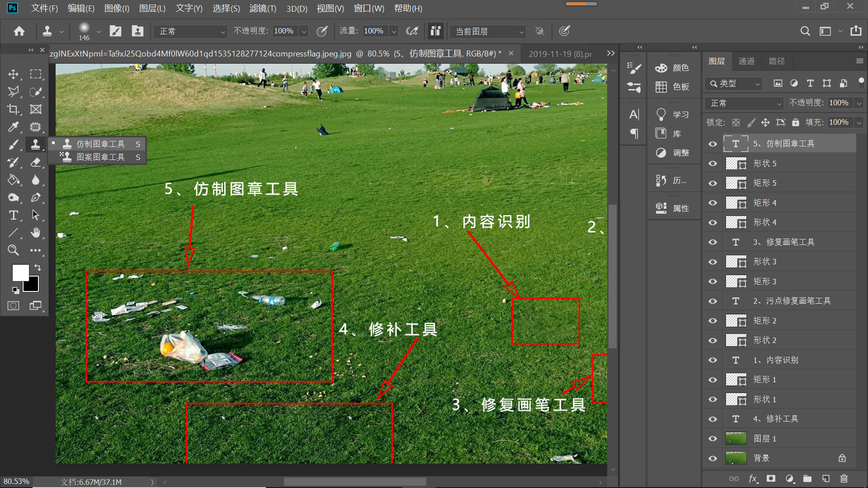Viewport: 868px width, 488px height.
Task: Select the Brush tool
Action: [x=14, y=145]
